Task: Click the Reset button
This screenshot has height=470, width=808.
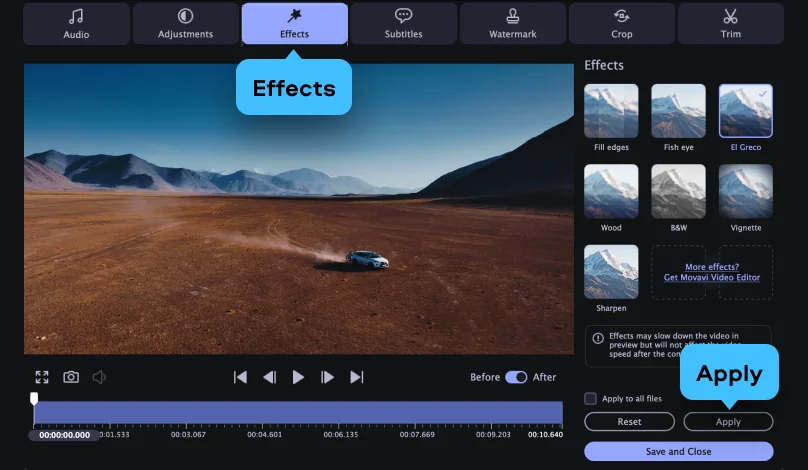Action: 629,422
